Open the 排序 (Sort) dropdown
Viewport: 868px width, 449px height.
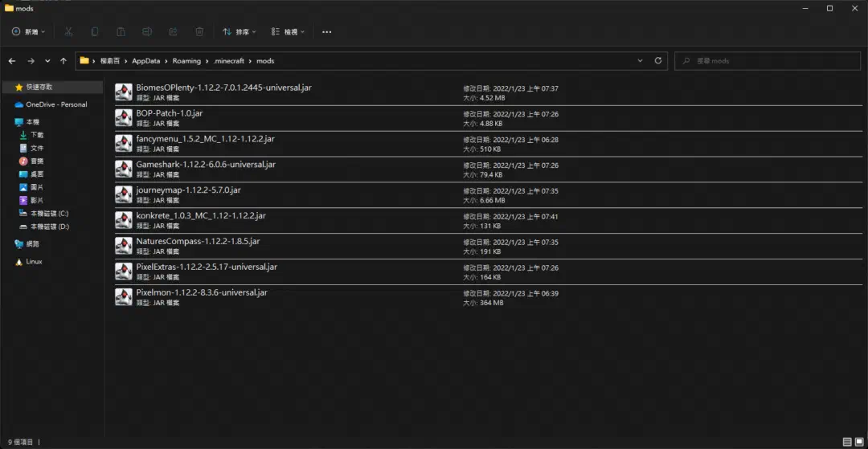[240, 32]
